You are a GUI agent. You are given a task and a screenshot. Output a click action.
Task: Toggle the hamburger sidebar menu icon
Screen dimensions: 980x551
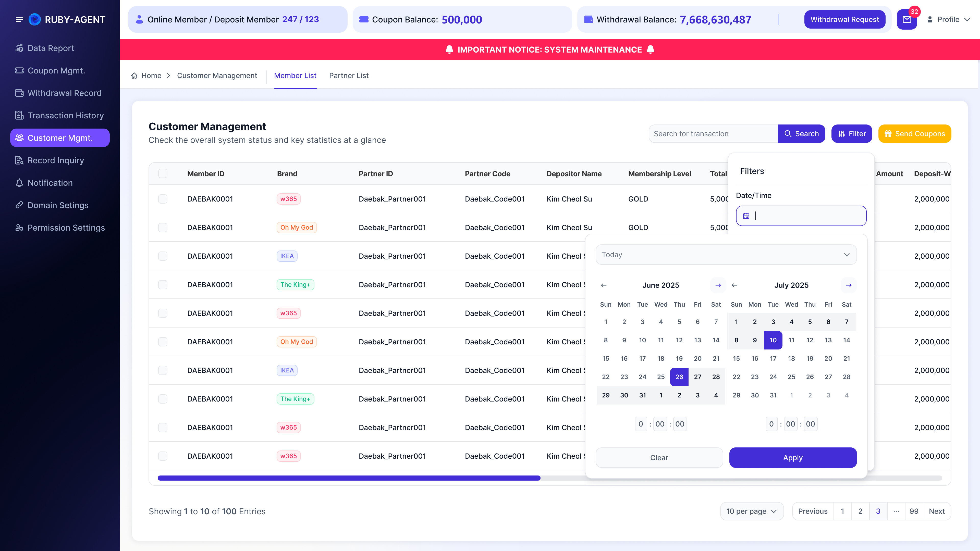pyautogui.click(x=19, y=19)
